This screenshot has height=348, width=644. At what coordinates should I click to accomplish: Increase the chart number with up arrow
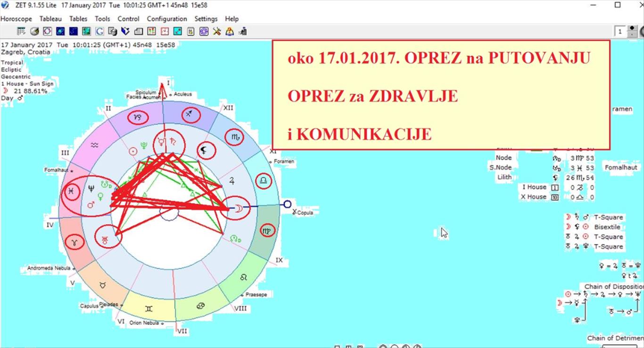click(632, 29)
